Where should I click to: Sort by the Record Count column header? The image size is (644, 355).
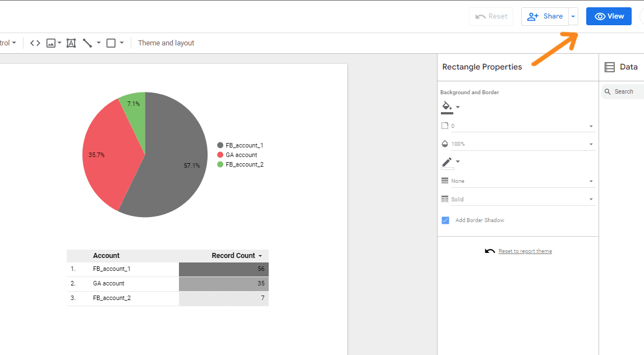233,256
